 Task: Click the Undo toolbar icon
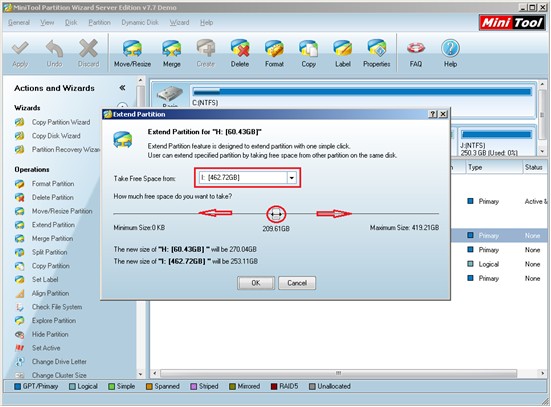(x=54, y=54)
